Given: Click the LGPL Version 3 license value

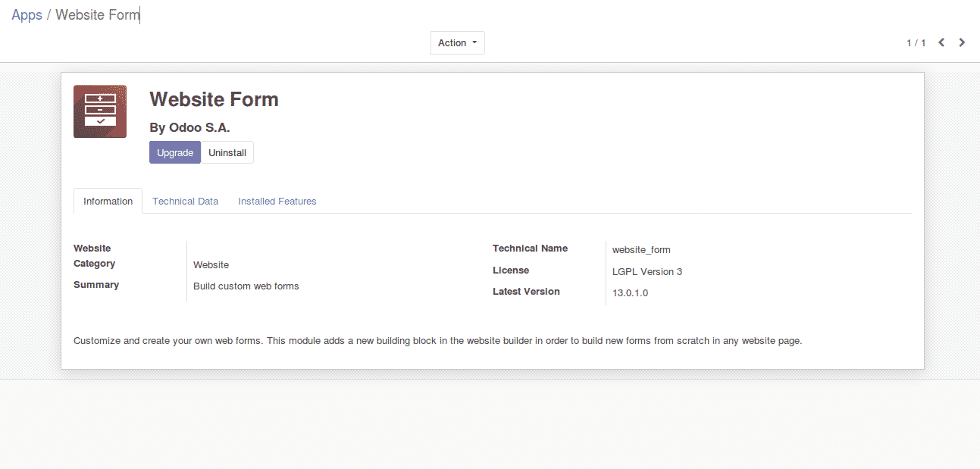Looking at the screenshot, I should 647,272.
